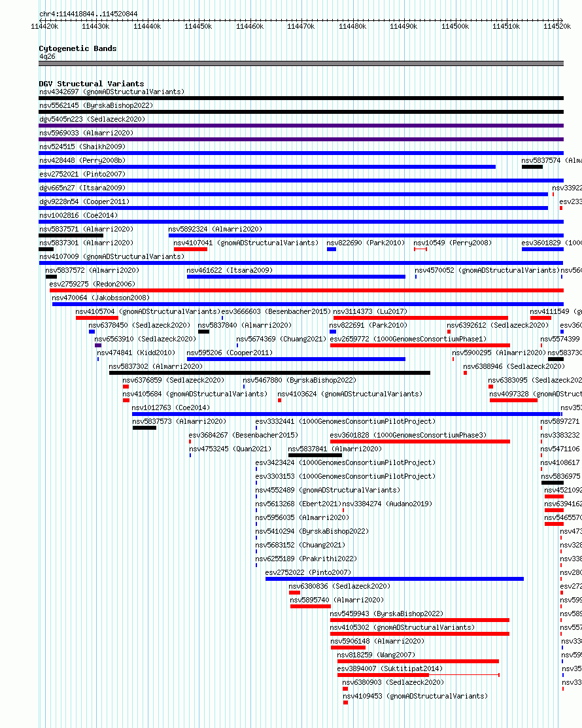Click nsv6380836 (Sedlazeck2020) label
582x728 pixels.
coord(339,587)
